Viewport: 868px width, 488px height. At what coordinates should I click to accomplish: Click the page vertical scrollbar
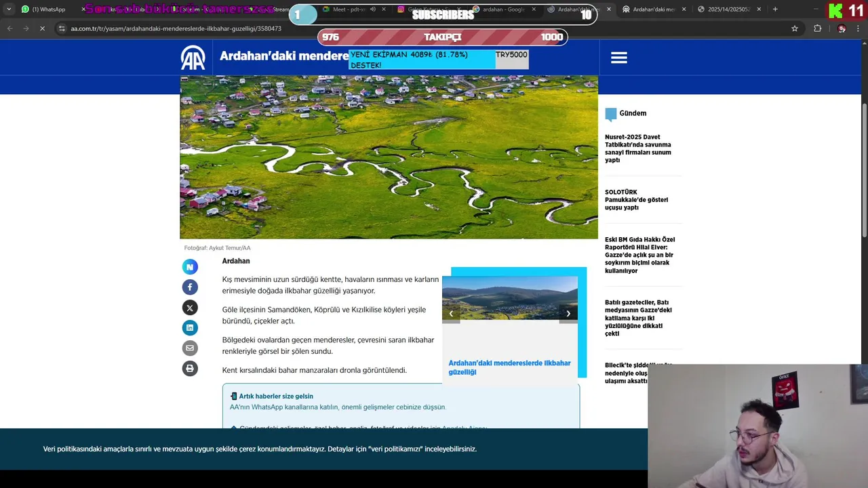coord(864,169)
